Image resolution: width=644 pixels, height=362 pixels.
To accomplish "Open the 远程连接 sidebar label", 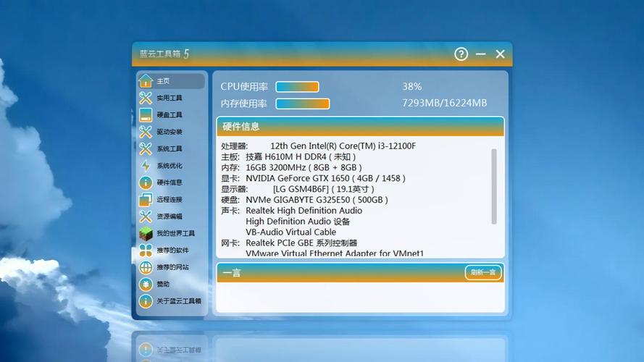I will [x=170, y=200].
